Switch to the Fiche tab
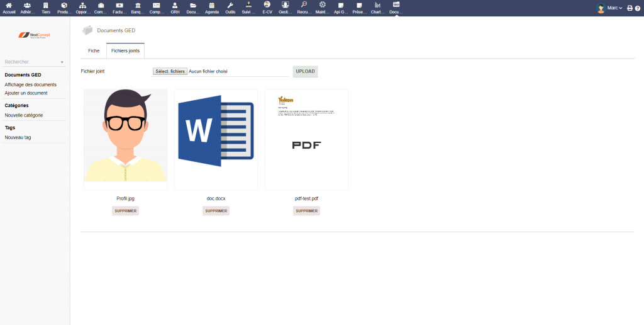 94,50
